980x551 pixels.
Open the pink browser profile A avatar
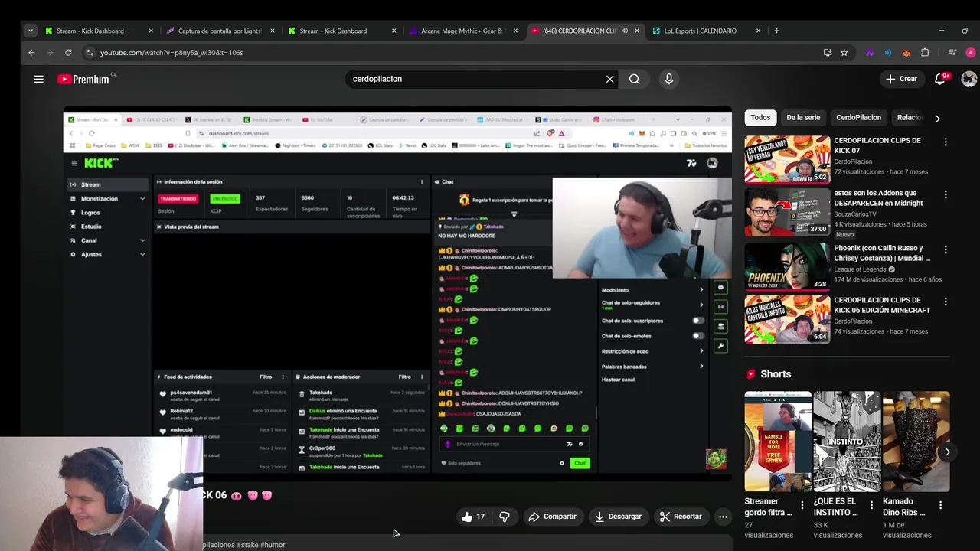[x=970, y=53]
